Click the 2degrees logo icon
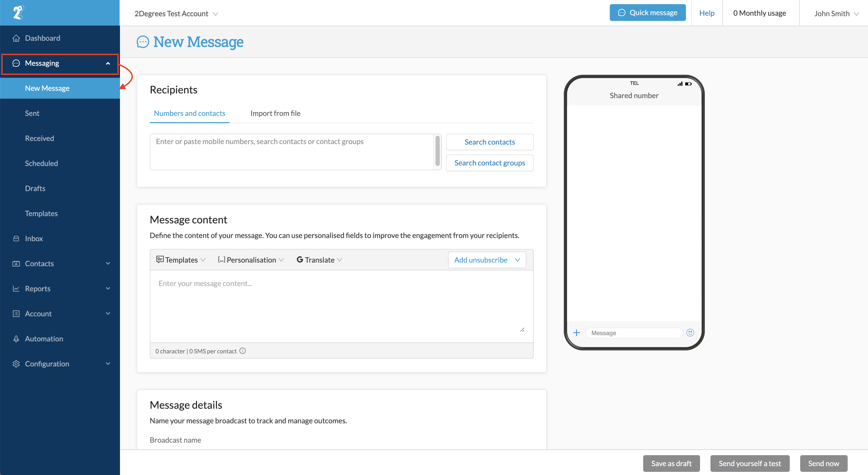This screenshot has height=475, width=868. click(x=18, y=13)
